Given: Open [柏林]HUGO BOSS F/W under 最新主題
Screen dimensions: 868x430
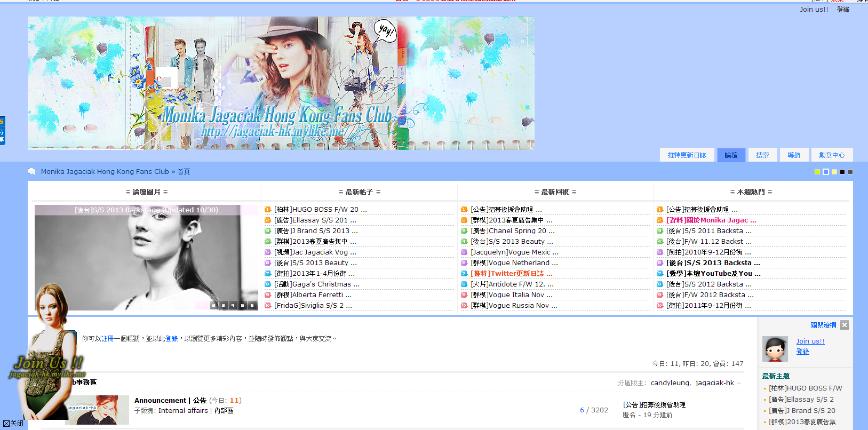Looking at the screenshot, I should pos(806,388).
